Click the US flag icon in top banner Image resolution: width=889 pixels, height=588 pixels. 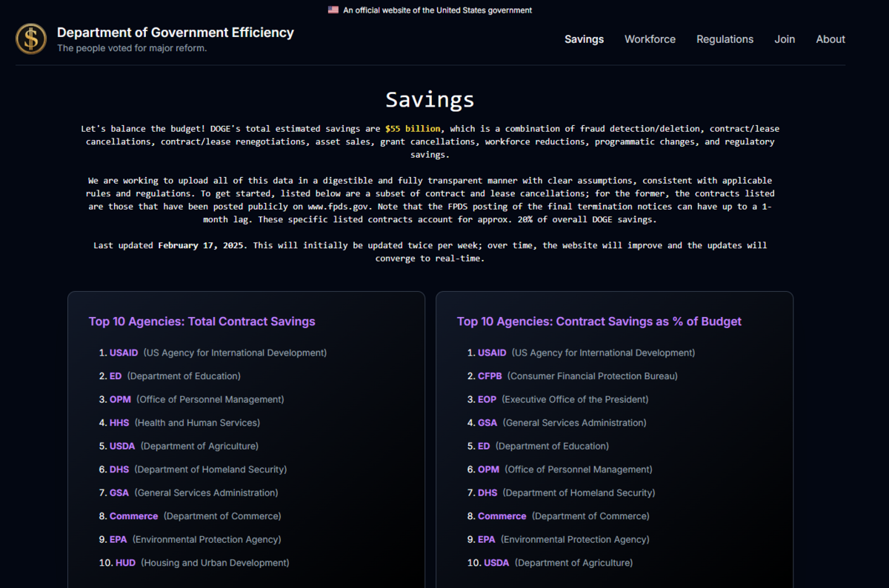click(x=333, y=10)
